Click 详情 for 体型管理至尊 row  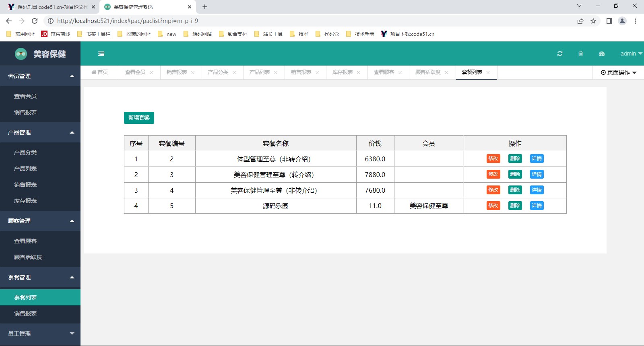coord(537,159)
